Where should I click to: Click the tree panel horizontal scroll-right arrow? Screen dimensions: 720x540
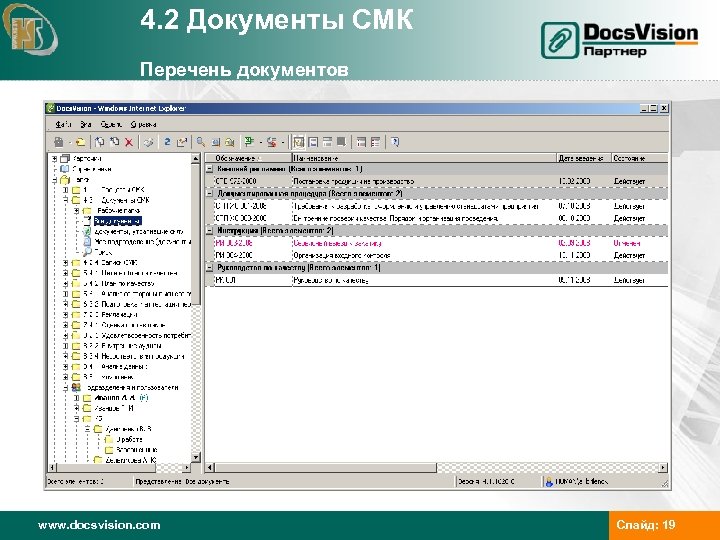[x=186, y=468]
